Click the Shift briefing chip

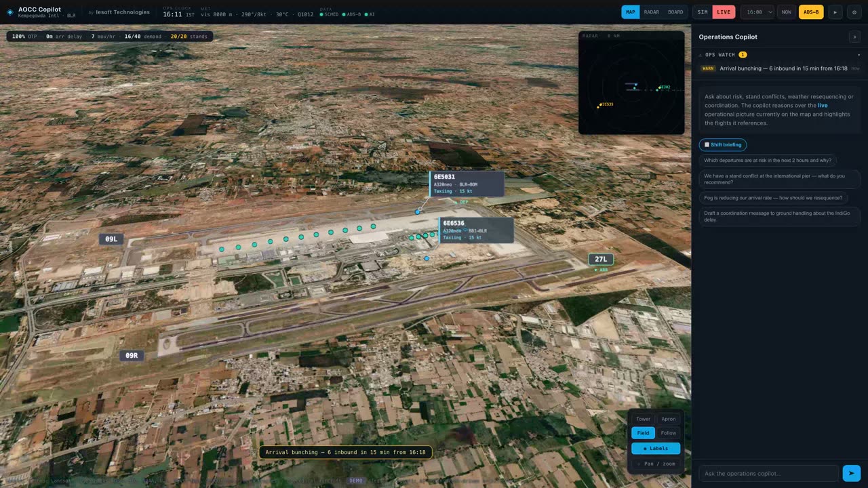pyautogui.click(x=723, y=144)
